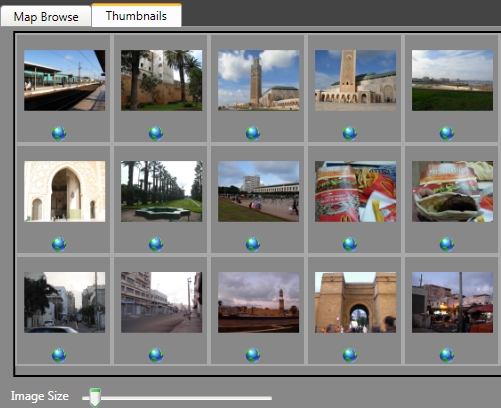This screenshot has width=501, height=408.
Task: Click globe icon under stone city gate photo
Action: (x=350, y=355)
